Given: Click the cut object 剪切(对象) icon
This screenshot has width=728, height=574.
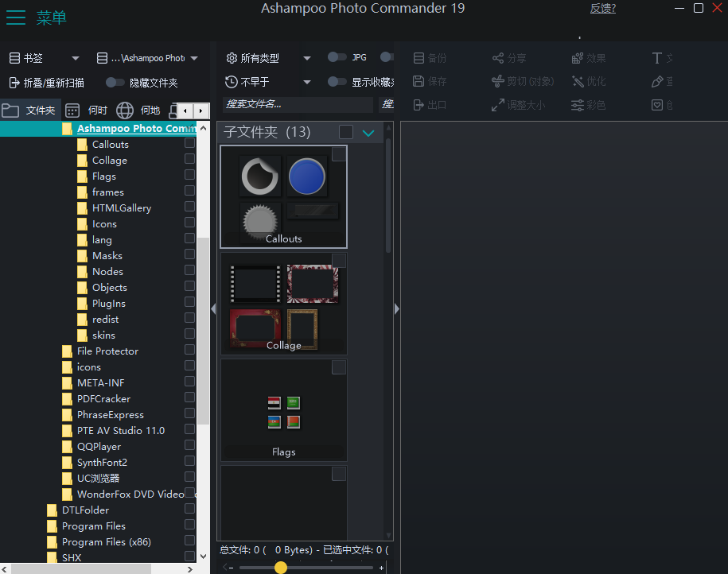Looking at the screenshot, I should 498,81.
